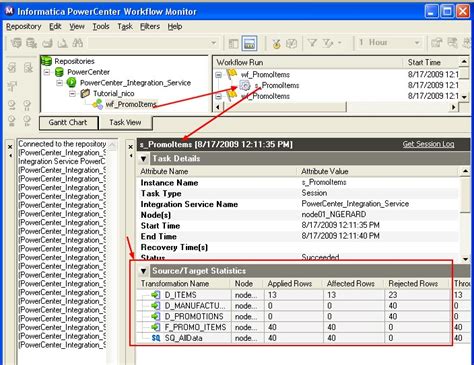Collapse the first wf_PromoItems workflow run
Screen dimensions: 474x365
219,75
